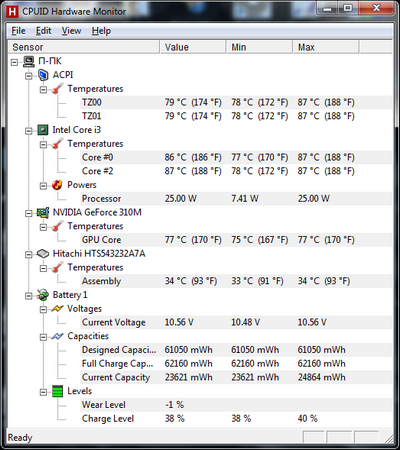Click the Ready status bar text
The image size is (400, 450).
(20, 438)
